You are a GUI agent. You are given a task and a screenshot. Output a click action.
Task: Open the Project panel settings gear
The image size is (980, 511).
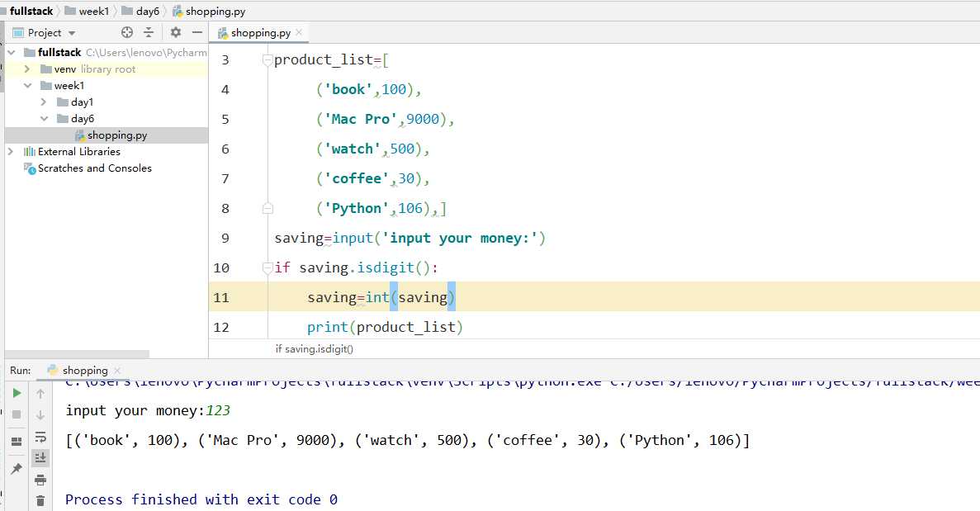coord(176,32)
